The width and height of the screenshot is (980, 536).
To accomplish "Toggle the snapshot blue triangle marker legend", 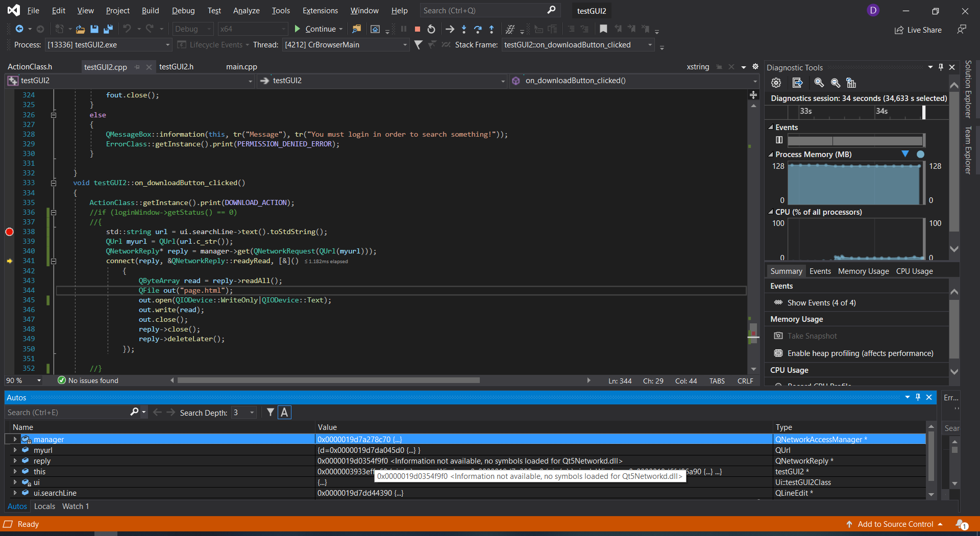I will coord(905,154).
